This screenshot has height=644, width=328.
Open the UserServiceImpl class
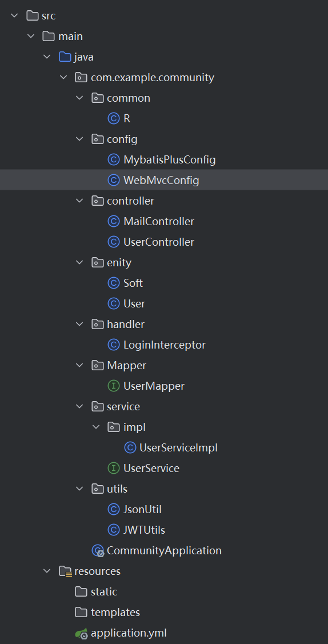pyautogui.click(x=179, y=447)
